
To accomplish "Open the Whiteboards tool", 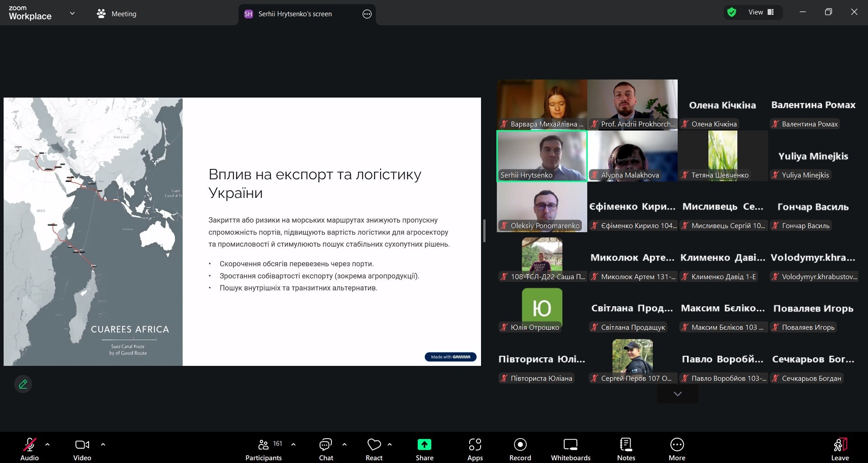I will 570,449.
